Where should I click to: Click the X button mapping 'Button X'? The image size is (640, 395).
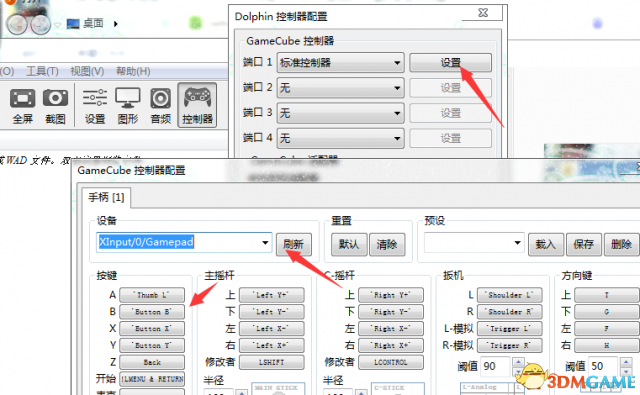pyautogui.click(x=152, y=328)
